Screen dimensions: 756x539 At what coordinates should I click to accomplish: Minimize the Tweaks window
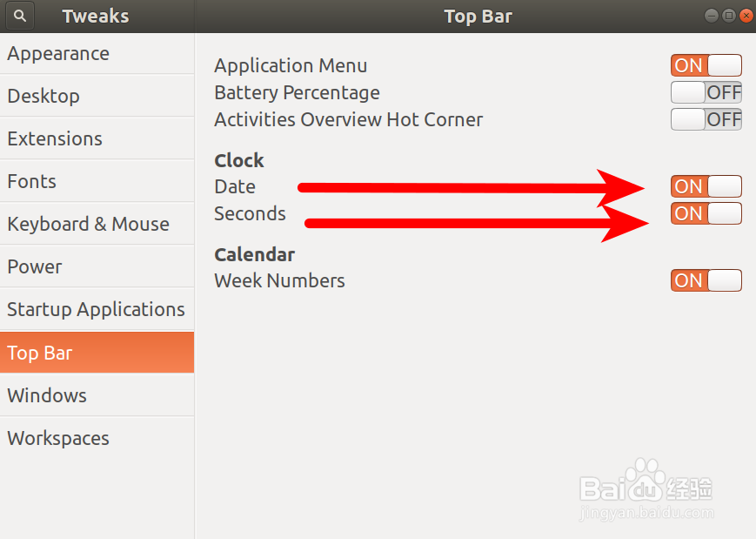pyautogui.click(x=711, y=16)
